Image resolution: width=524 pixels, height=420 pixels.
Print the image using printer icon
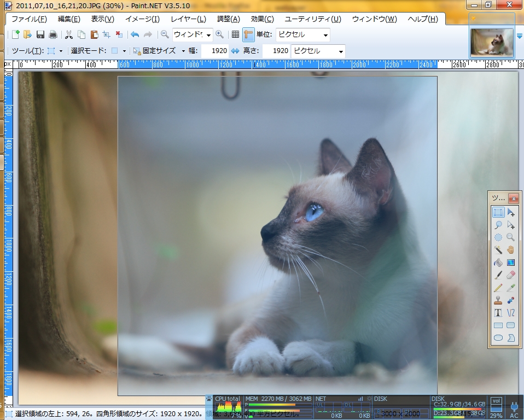pyautogui.click(x=53, y=34)
